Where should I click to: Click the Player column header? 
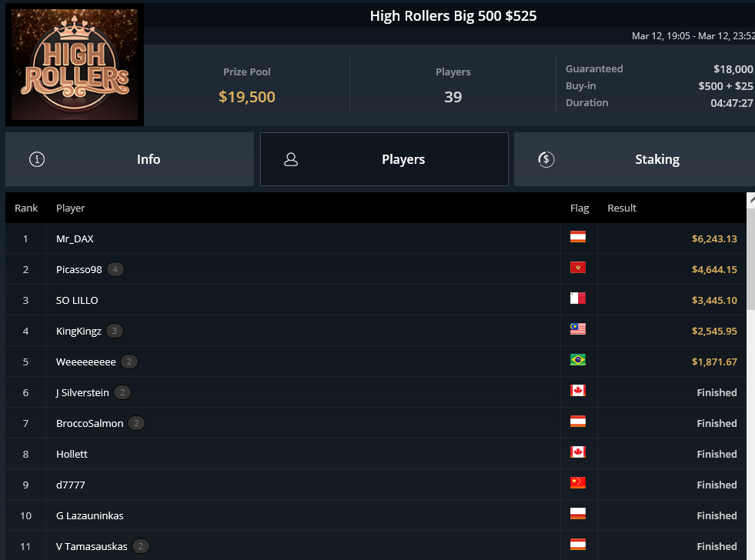70,208
